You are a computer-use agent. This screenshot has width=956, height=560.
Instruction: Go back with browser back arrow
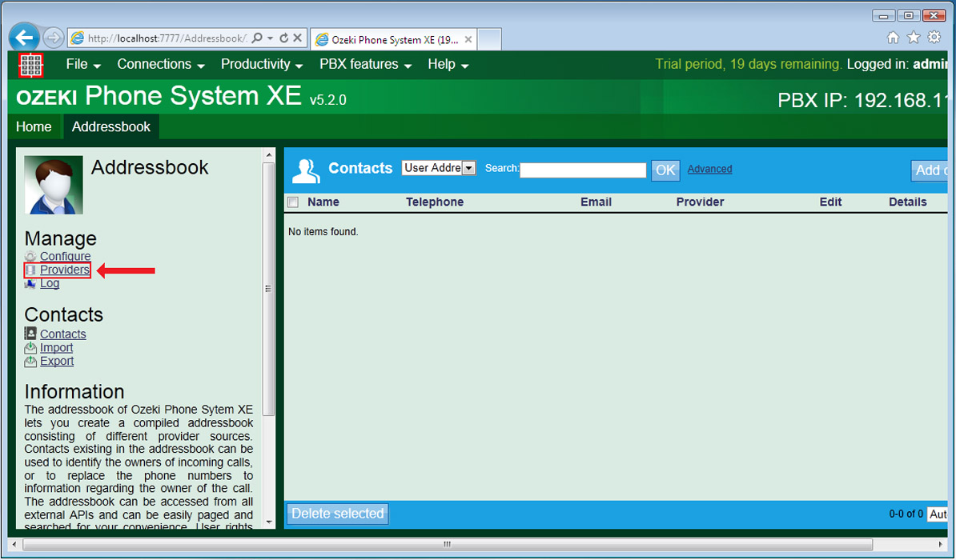[24, 38]
